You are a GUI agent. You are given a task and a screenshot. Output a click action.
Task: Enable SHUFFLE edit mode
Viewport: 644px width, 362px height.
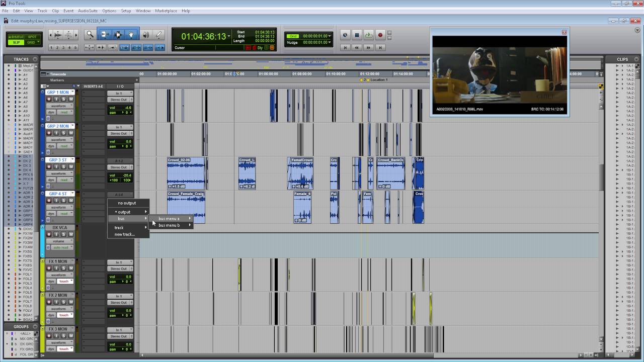tap(17, 37)
